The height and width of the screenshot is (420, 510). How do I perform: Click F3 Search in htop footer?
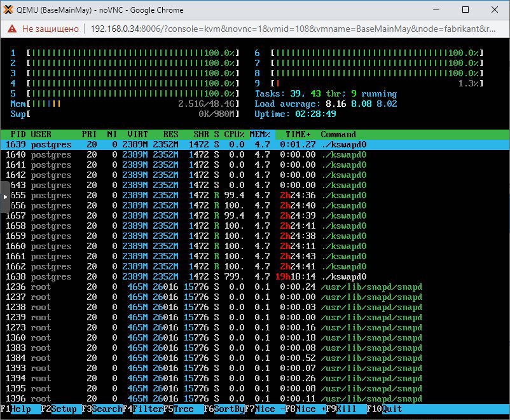102,409
